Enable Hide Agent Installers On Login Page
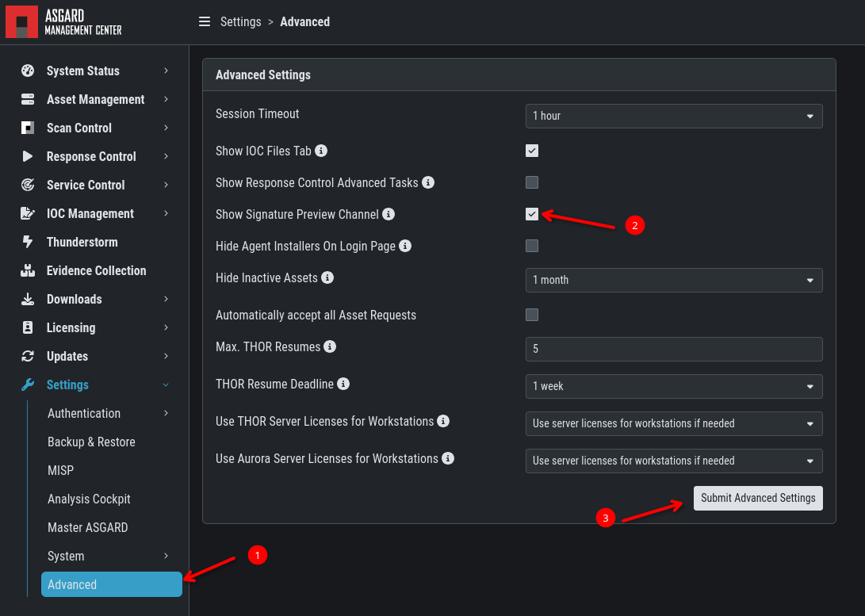This screenshot has width=865, height=616. [x=532, y=246]
